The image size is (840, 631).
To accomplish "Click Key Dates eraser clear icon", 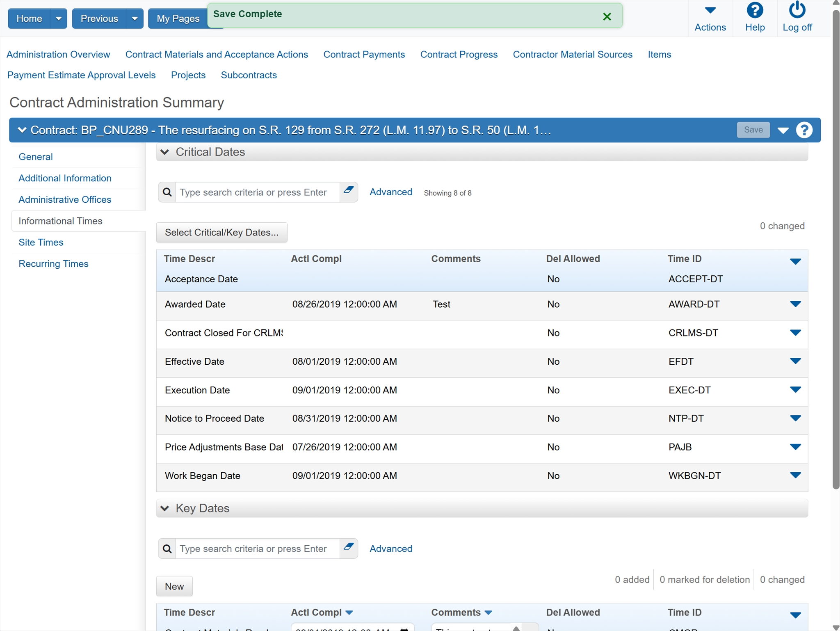I will point(349,547).
